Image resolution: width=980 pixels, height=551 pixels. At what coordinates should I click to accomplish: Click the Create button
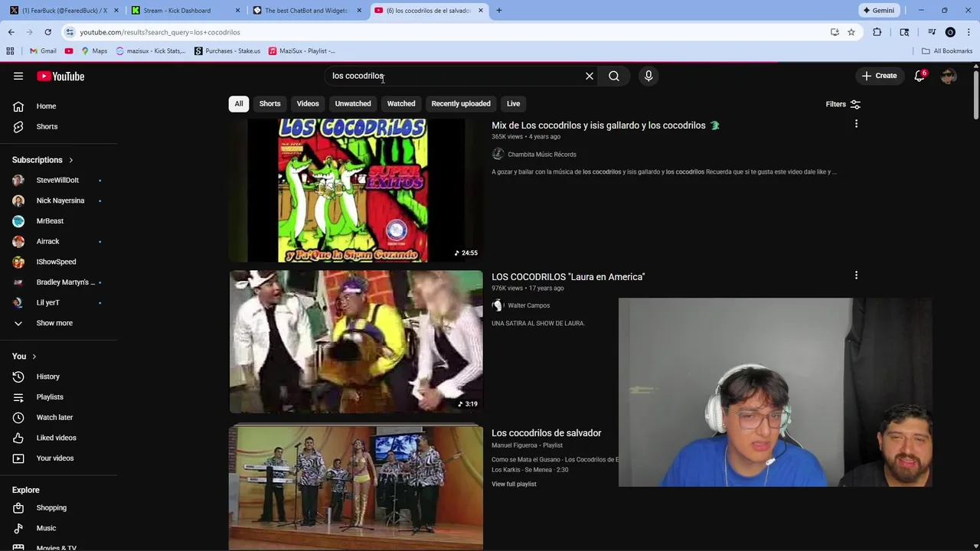(x=879, y=76)
